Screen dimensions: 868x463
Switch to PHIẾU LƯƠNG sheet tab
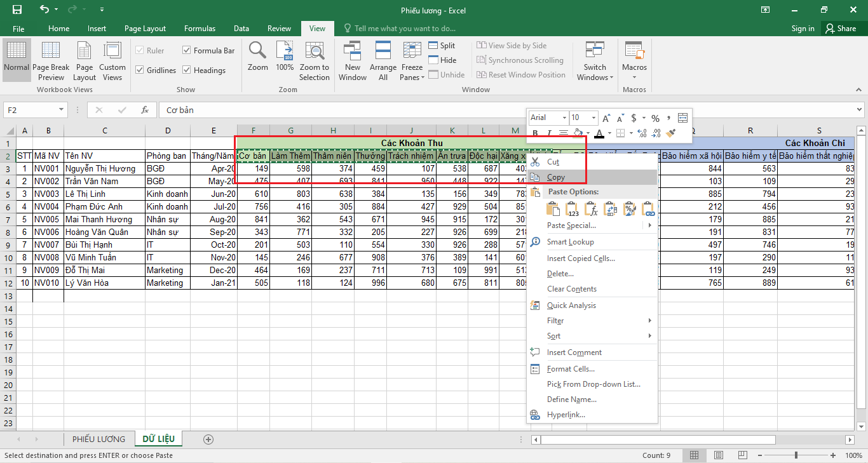tap(98, 439)
